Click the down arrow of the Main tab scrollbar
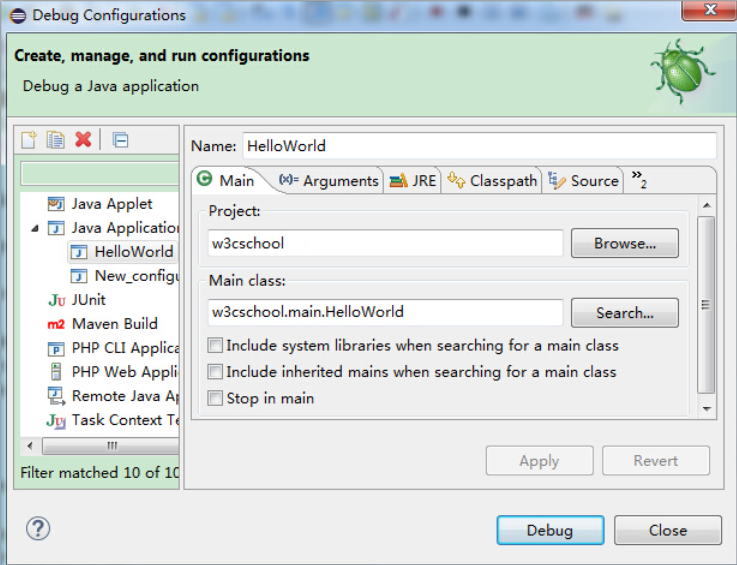 [706, 409]
